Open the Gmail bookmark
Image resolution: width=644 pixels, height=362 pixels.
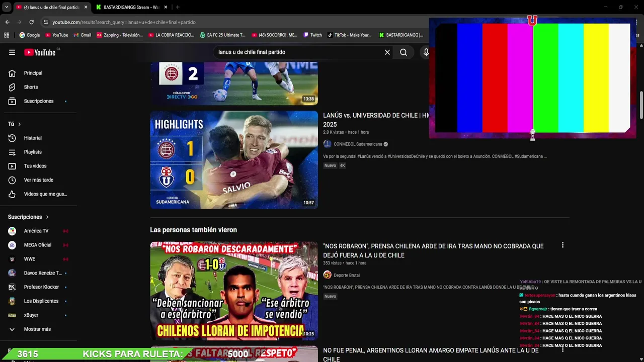coord(82,35)
